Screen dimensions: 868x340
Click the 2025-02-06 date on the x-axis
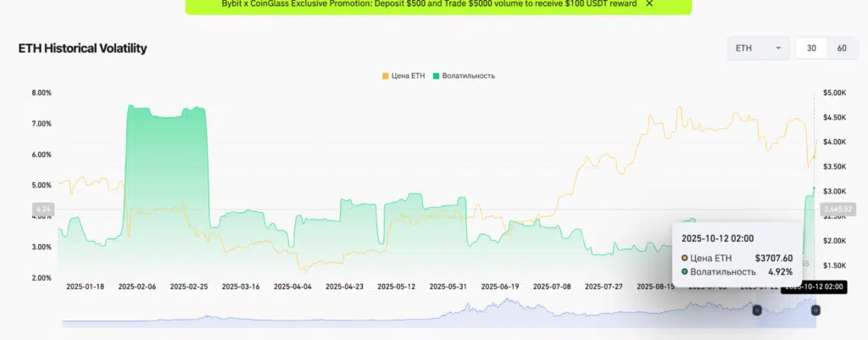tap(139, 287)
